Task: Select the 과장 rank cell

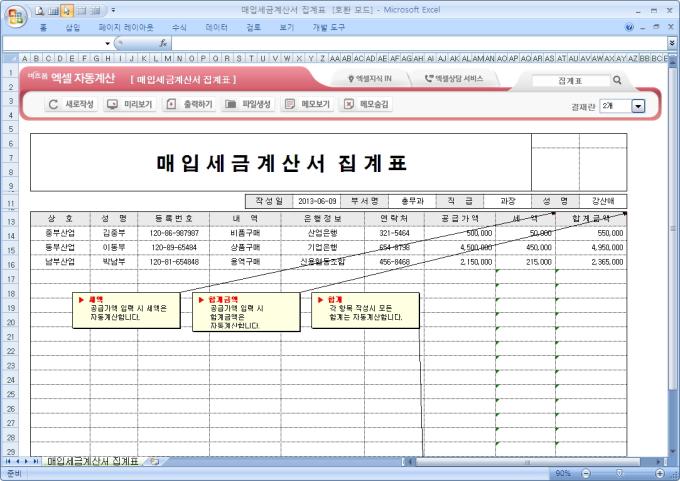Action: coord(507,201)
